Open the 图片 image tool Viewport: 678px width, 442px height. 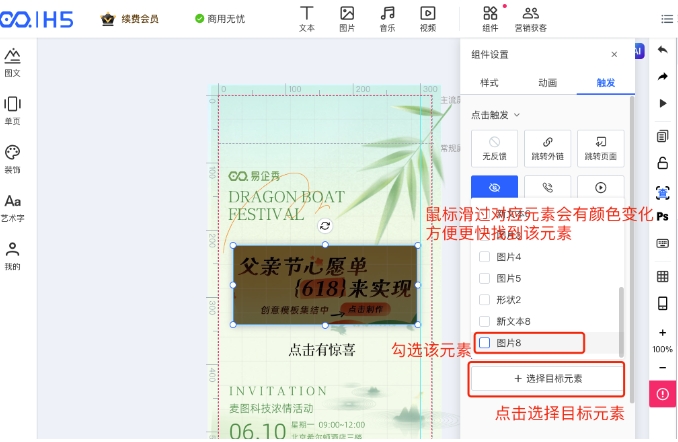pos(347,19)
